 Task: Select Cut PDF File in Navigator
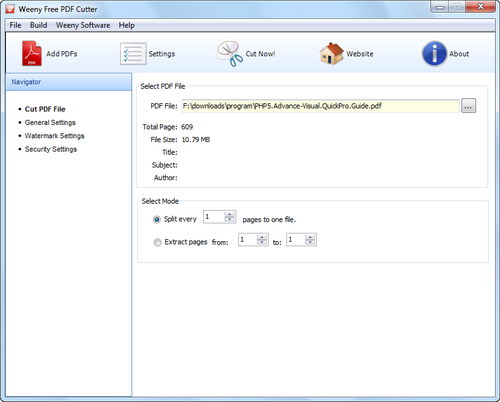coord(45,109)
